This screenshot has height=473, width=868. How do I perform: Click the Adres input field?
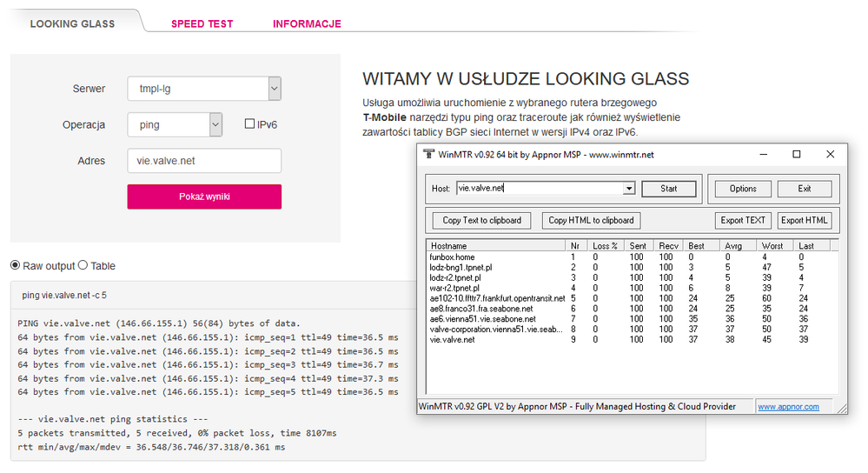point(204,161)
